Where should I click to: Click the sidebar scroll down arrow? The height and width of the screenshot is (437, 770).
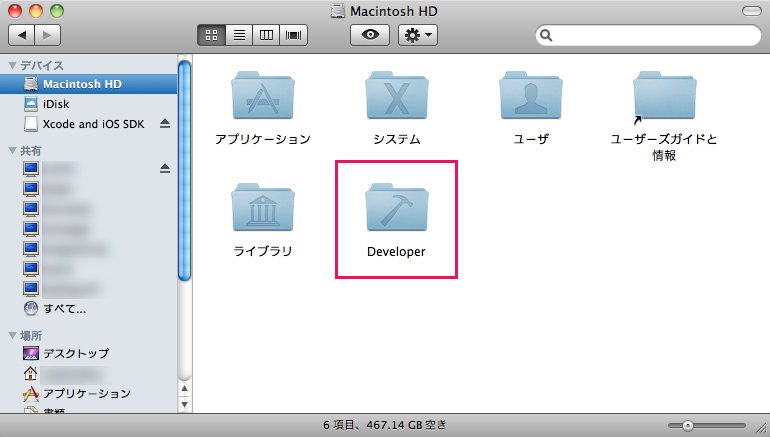185,405
